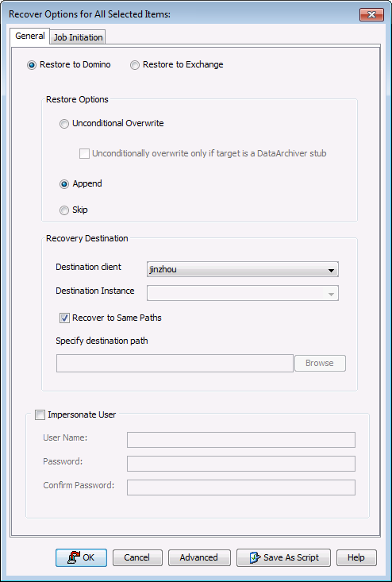Click the Help button
This screenshot has width=392, height=582.
click(356, 557)
